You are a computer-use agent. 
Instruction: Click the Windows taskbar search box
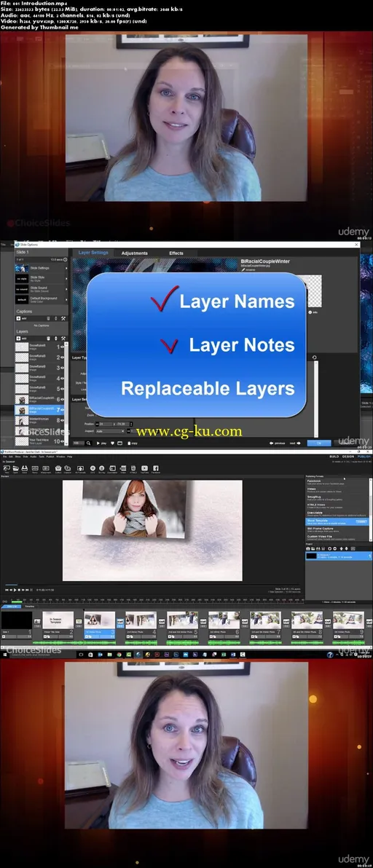[x=43, y=655]
